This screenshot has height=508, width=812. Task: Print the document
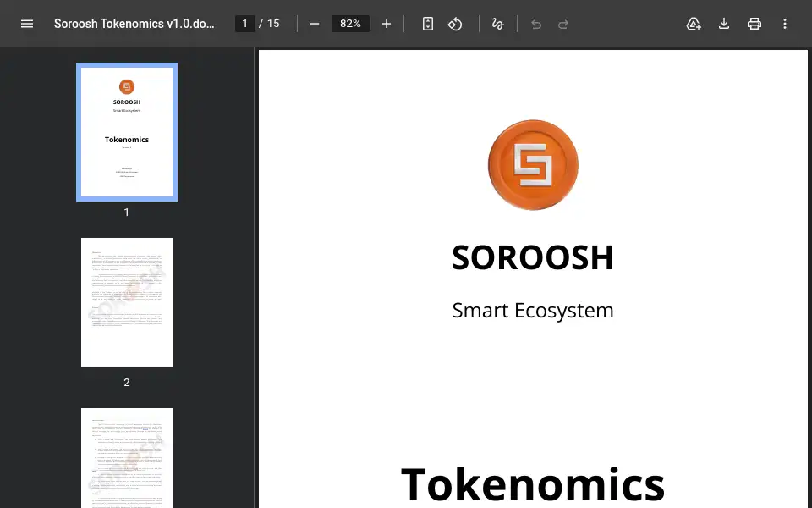point(754,24)
